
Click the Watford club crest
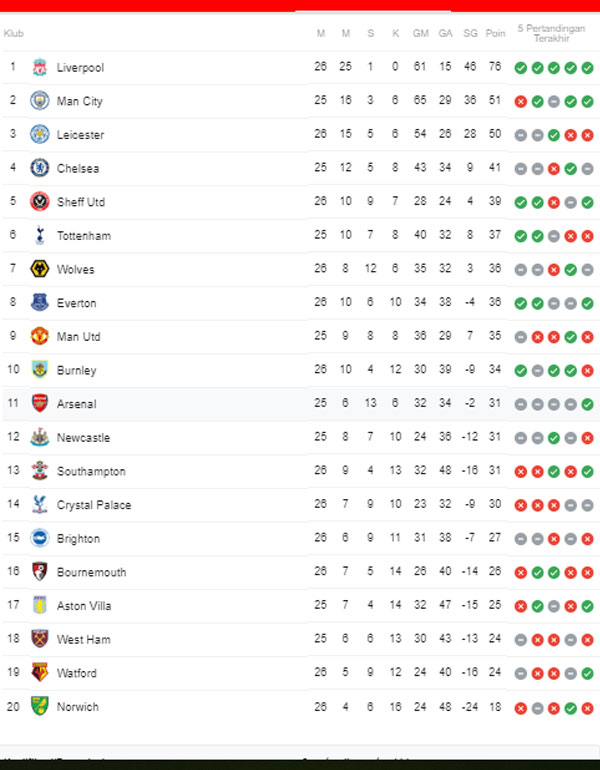click(x=40, y=673)
